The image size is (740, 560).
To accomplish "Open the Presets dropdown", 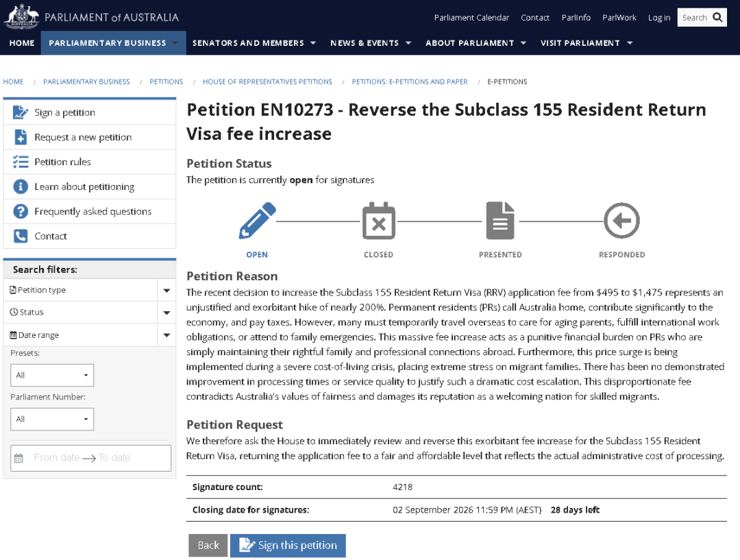I will coord(52,376).
